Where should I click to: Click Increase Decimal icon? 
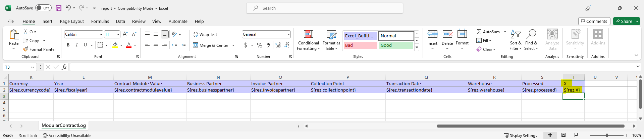pyautogui.click(x=278, y=45)
